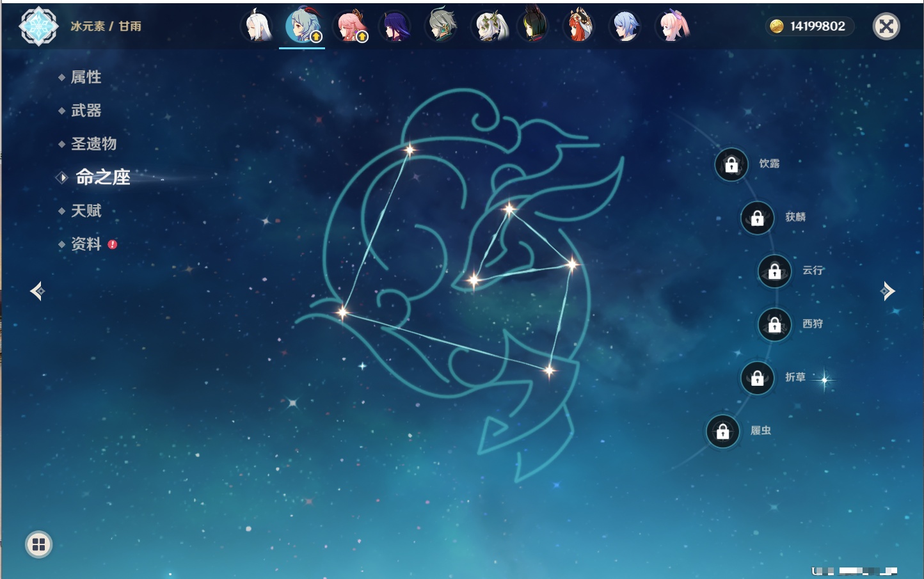Select the dark purple-haired character portrait
This screenshot has width=924, height=579.
pos(395,26)
